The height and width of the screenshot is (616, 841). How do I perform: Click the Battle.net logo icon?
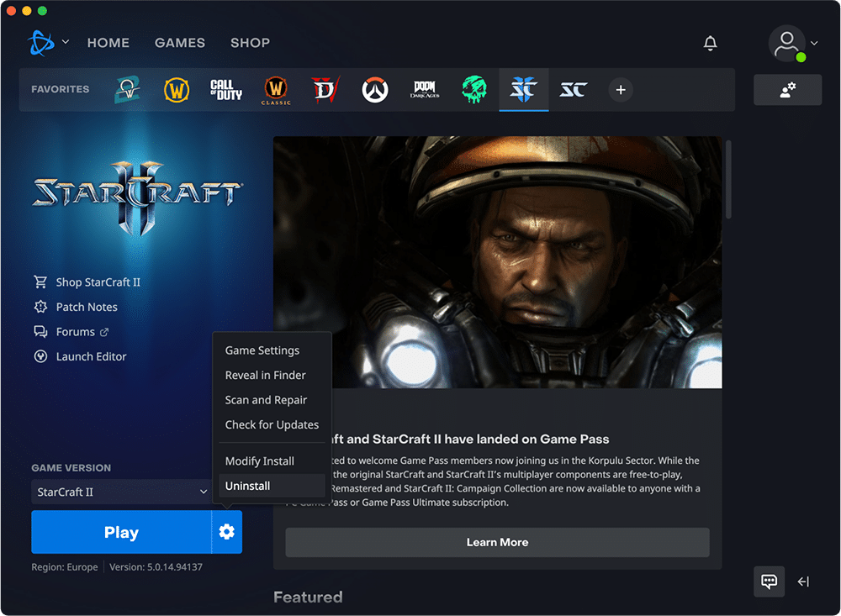tap(40, 43)
